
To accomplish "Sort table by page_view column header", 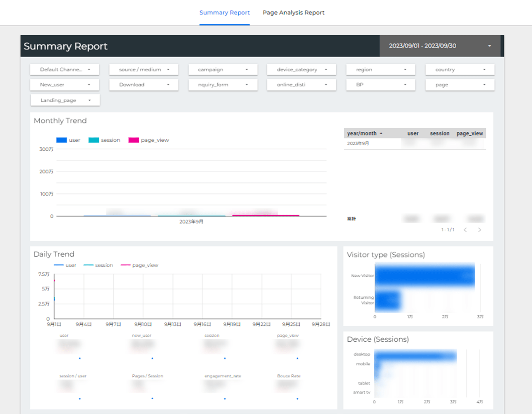I will (469, 133).
